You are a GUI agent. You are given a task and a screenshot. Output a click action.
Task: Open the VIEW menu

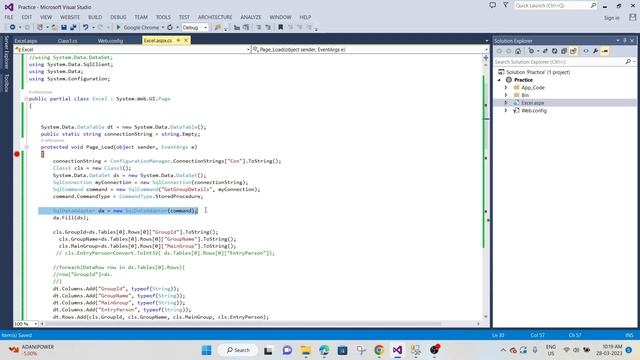(46, 17)
